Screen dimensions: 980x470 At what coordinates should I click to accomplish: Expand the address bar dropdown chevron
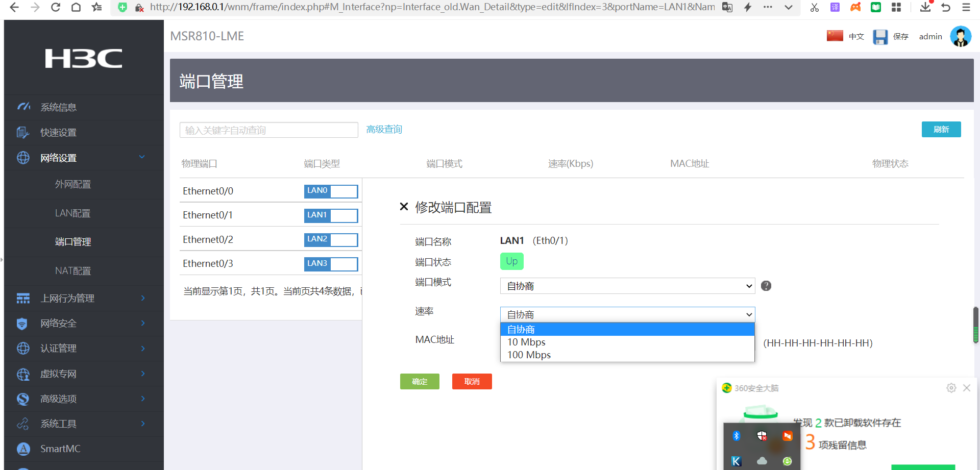tap(789, 7)
